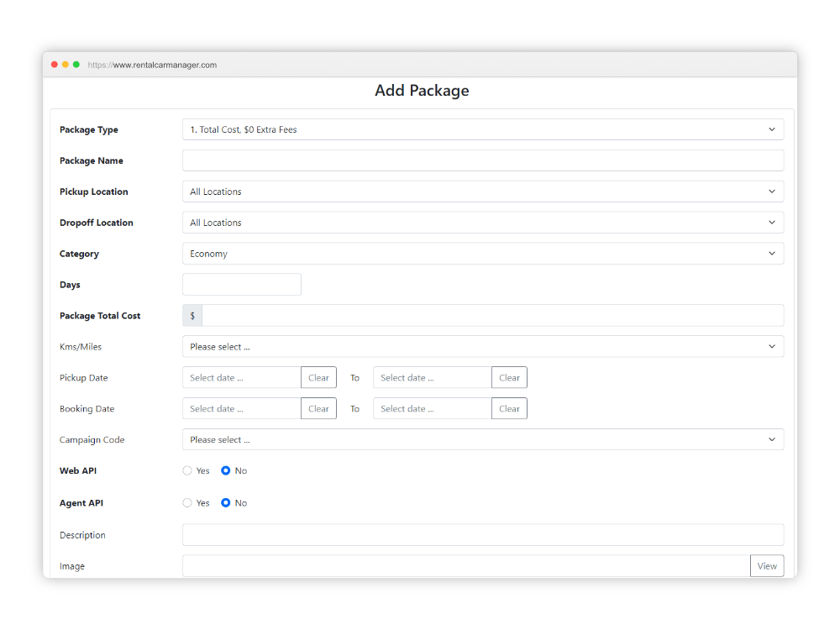View the package image
This screenshot has height=630, width=840.
[766, 565]
